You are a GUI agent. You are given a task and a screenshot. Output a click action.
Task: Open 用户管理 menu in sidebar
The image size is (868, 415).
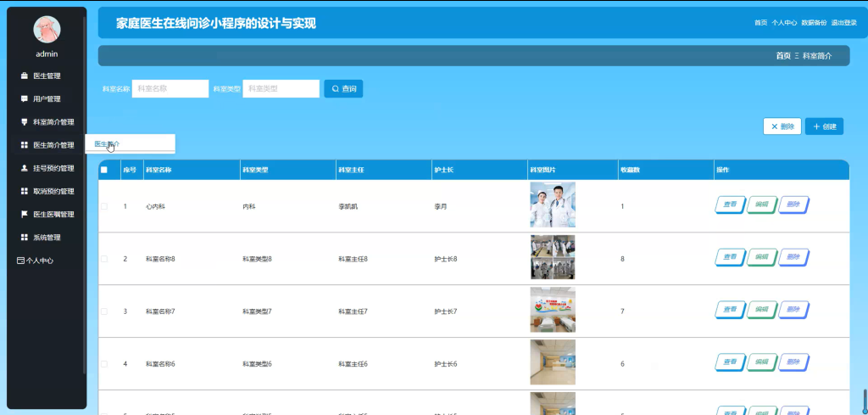(x=47, y=98)
